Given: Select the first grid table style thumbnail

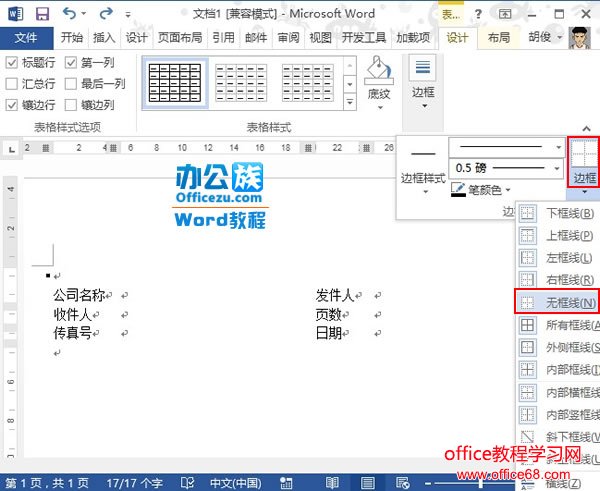Looking at the screenshot, I should coord(175,83).
